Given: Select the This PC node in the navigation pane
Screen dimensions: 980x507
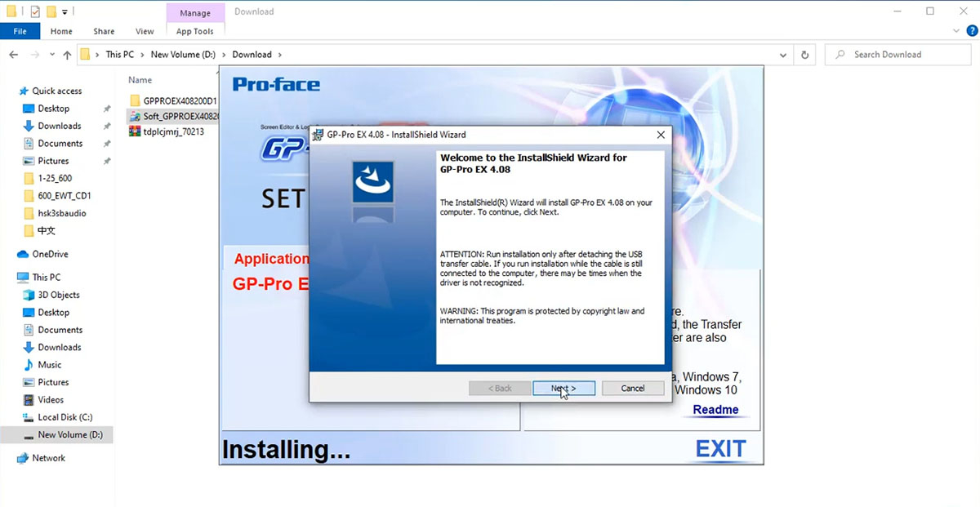Looking at the screenshot, I should pos(47,278).
